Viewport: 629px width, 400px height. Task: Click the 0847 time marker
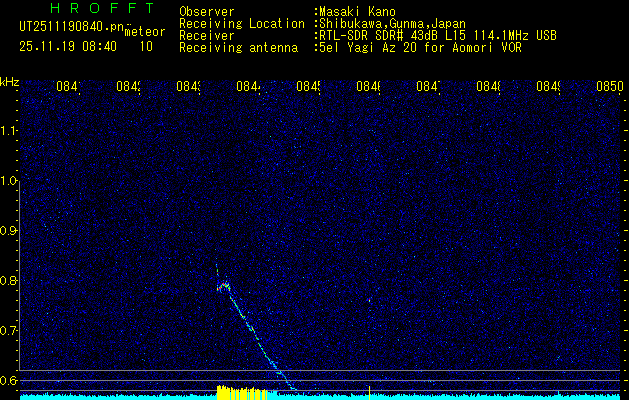tap(428, 86)
